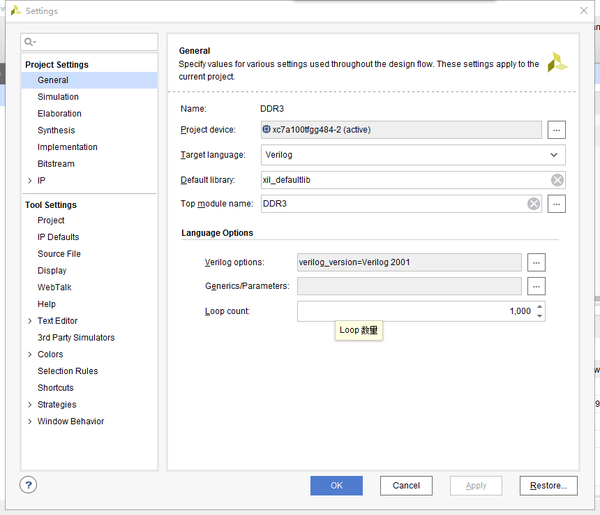
Task: Expand the Colors node
Action: click(x=30, y=354)
